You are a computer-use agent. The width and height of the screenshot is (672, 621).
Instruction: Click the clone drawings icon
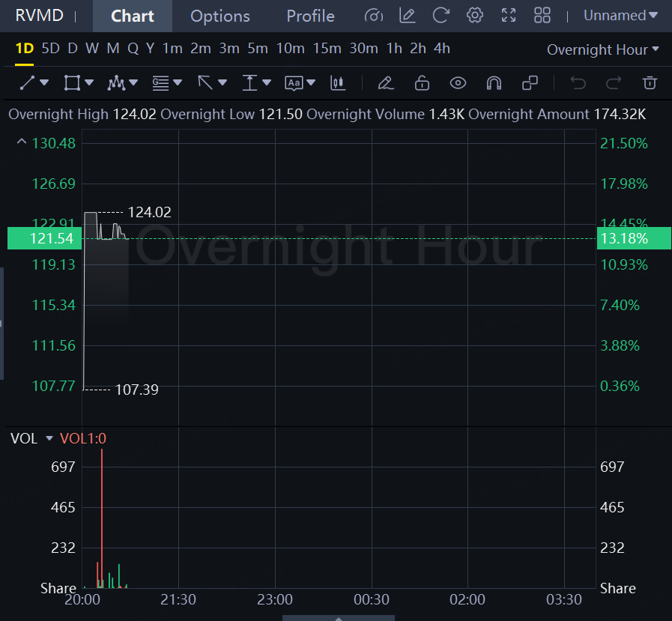click(x=530, y=82)
